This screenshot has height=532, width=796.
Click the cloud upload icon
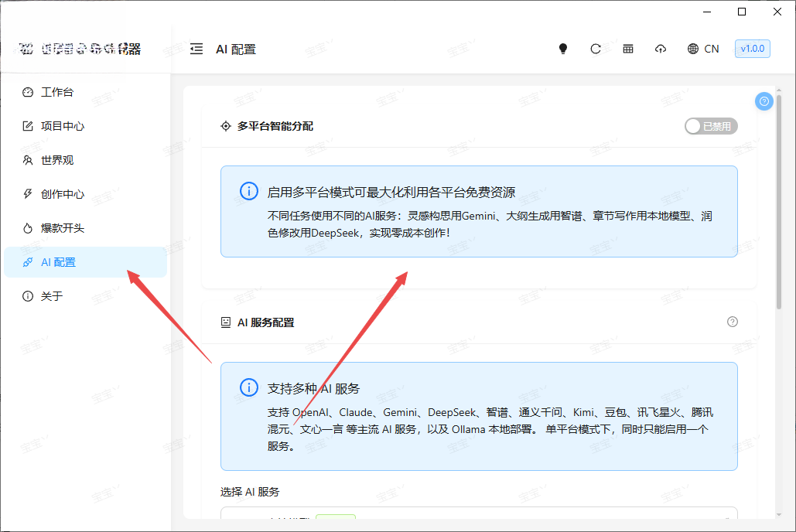coord(661,49)
